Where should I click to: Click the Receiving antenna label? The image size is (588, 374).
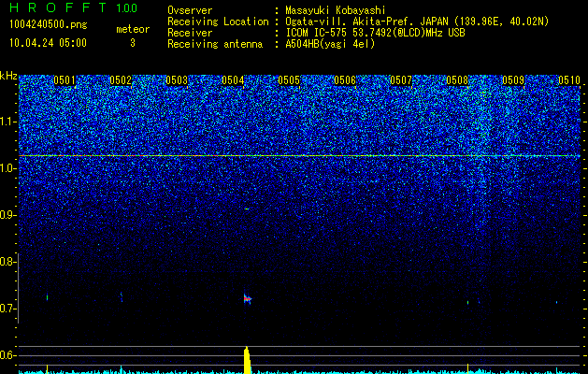coord(215,44)
